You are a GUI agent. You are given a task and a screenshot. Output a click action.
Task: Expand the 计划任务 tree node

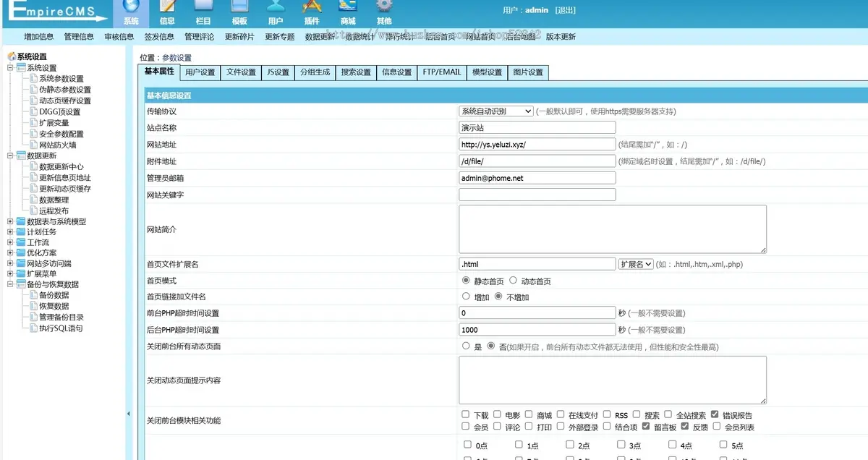click(x=10, y=232)
